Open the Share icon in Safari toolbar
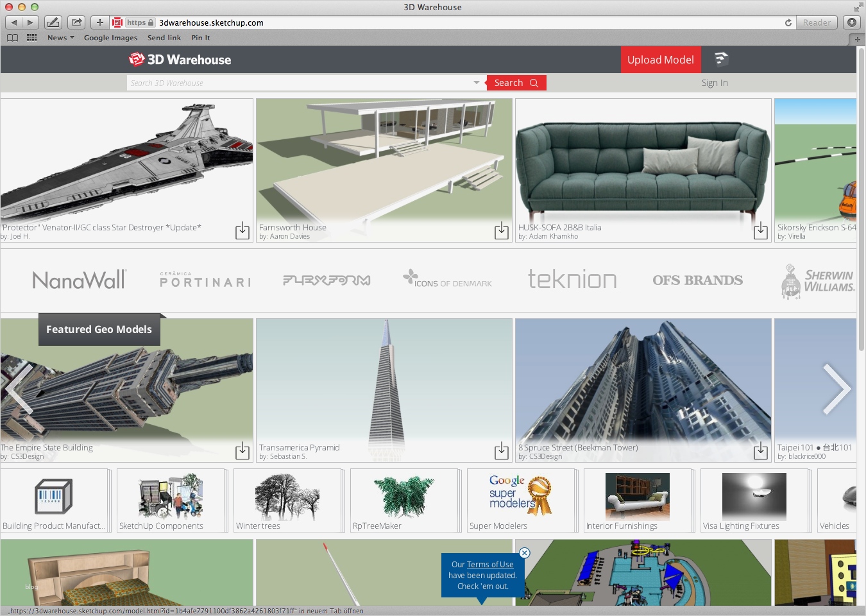This screenshot has width=866, height=616. pyautogui.click(x=76, y=22)
